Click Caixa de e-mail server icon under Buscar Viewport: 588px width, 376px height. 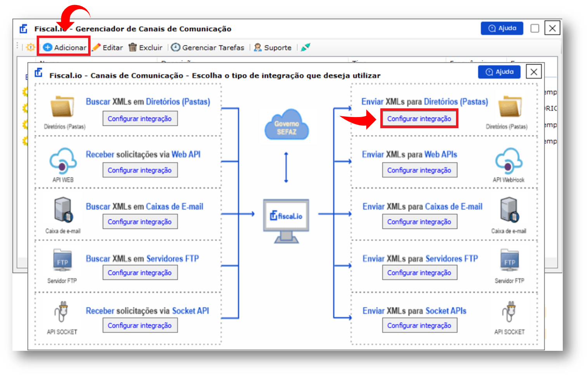(x=63, y=210)
